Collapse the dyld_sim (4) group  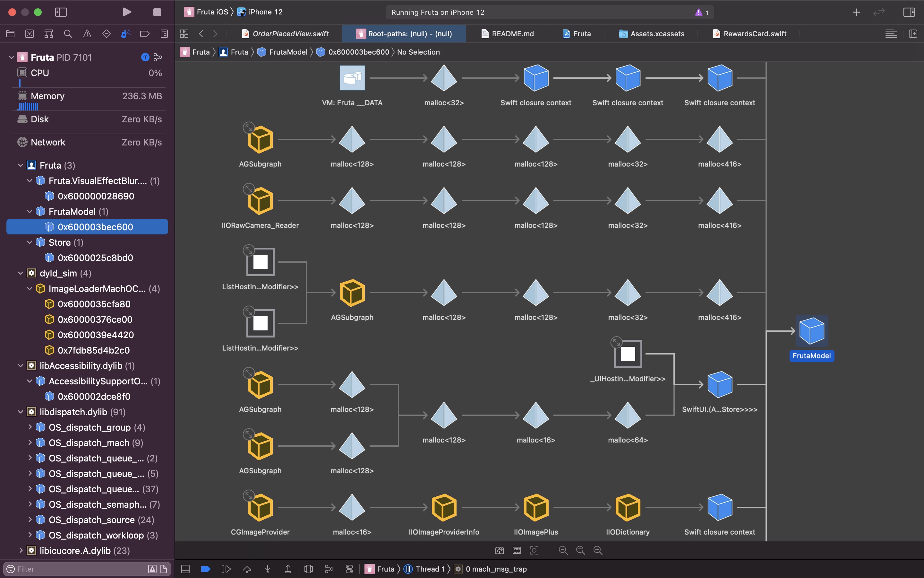[21, 273]
